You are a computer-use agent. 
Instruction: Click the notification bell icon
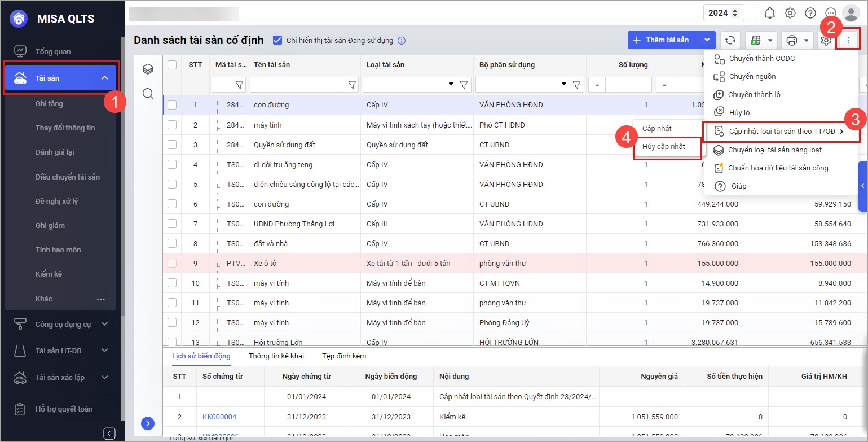click(770, 13)
